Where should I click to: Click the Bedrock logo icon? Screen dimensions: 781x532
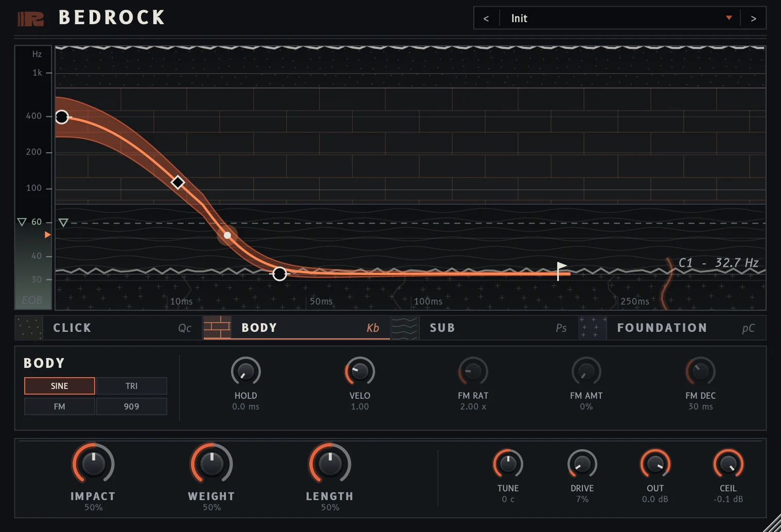click(31, 19)
